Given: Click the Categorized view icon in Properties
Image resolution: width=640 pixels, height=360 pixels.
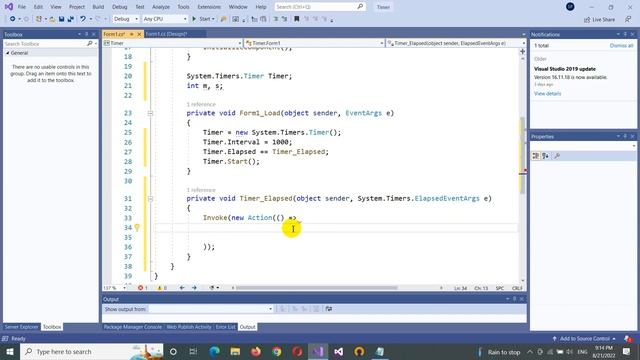Looking at the screenshot, I should click(536, 156).
